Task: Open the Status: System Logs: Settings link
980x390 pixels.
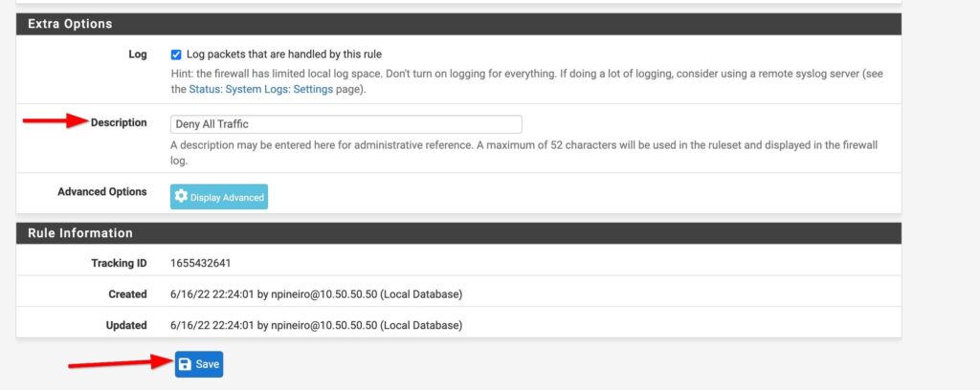Action: (x=260, y=89)
